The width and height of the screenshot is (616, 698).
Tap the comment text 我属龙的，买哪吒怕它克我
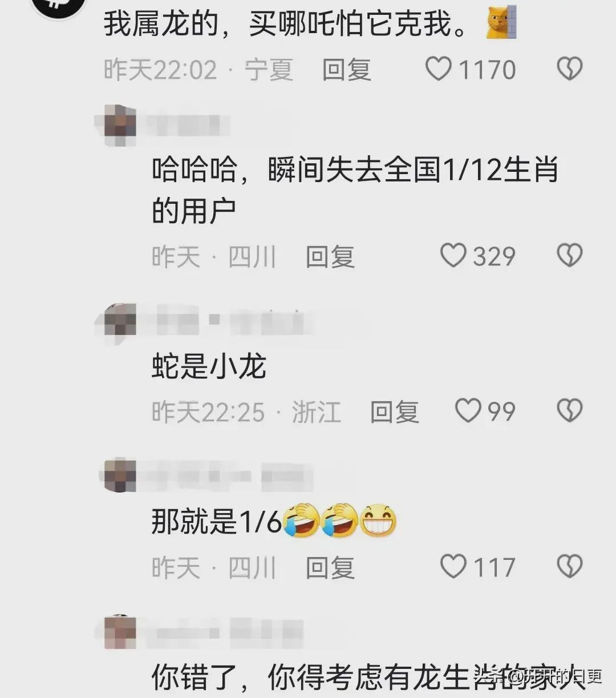[285, 24]
